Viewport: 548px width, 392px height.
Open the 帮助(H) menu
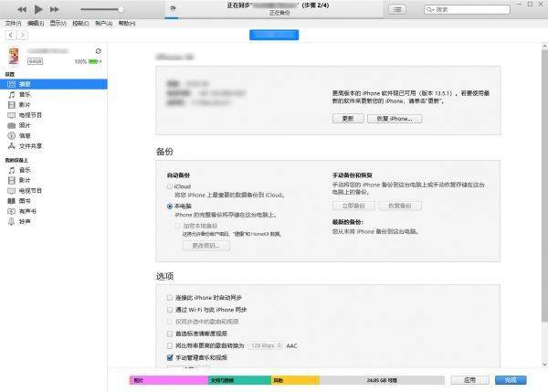click(127, 24)
